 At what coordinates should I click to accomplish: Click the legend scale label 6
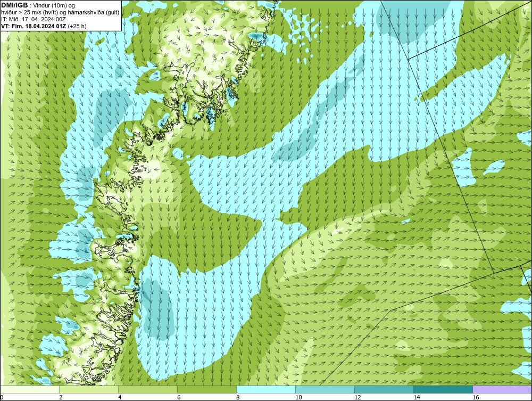click(x=179, y=397)
